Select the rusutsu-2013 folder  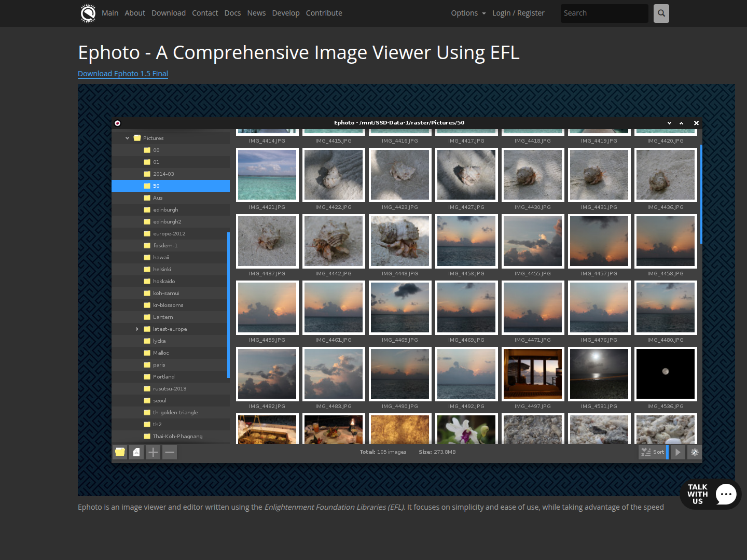coord(171,389)
